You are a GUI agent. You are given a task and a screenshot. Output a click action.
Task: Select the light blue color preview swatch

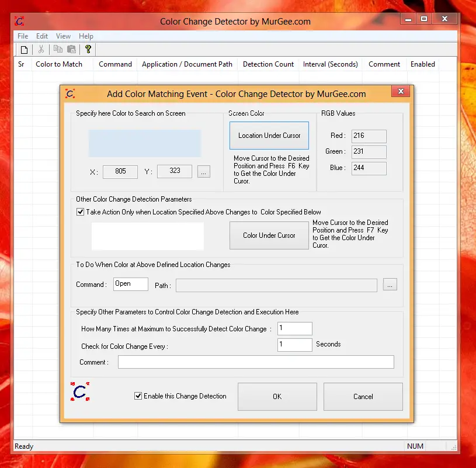146,143
